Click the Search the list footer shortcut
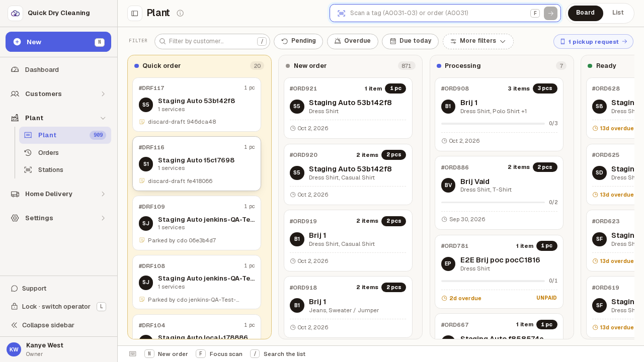This screenshot has width=644, height=362. tap(278, 354)
